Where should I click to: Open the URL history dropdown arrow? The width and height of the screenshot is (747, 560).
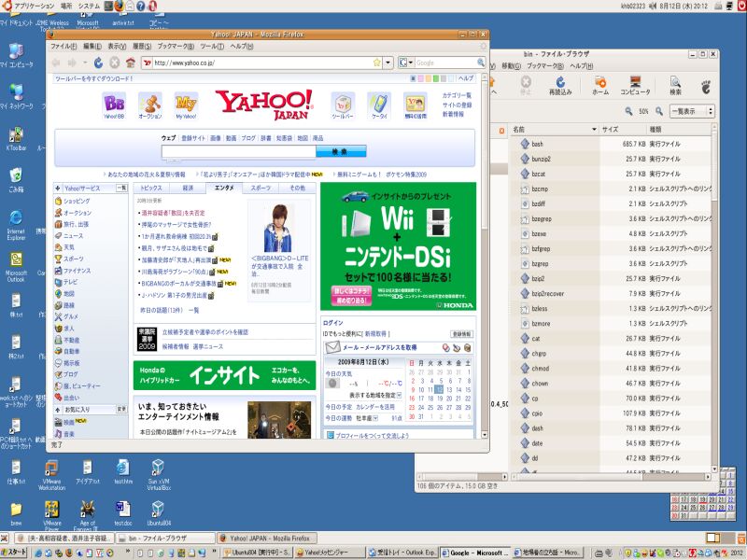coord(388,63)
